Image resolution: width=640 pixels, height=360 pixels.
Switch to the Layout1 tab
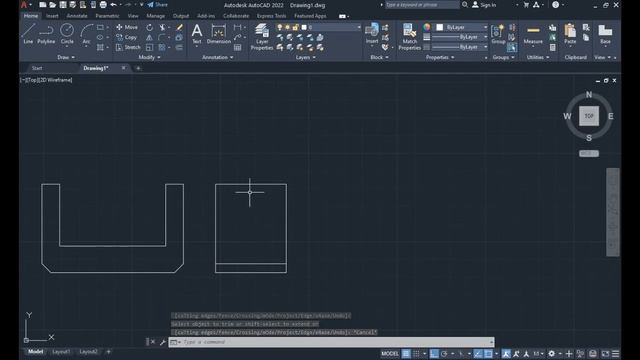coord(61,351)
